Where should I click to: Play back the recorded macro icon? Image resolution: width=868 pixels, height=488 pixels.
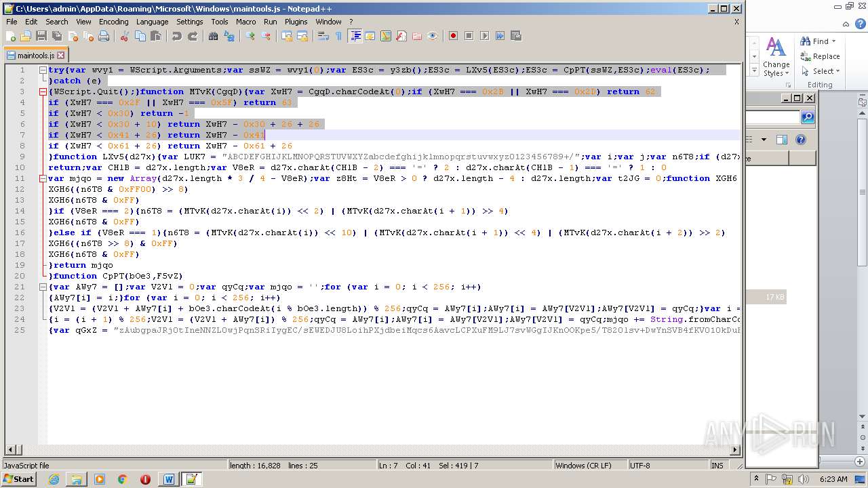tap(485, 36)
